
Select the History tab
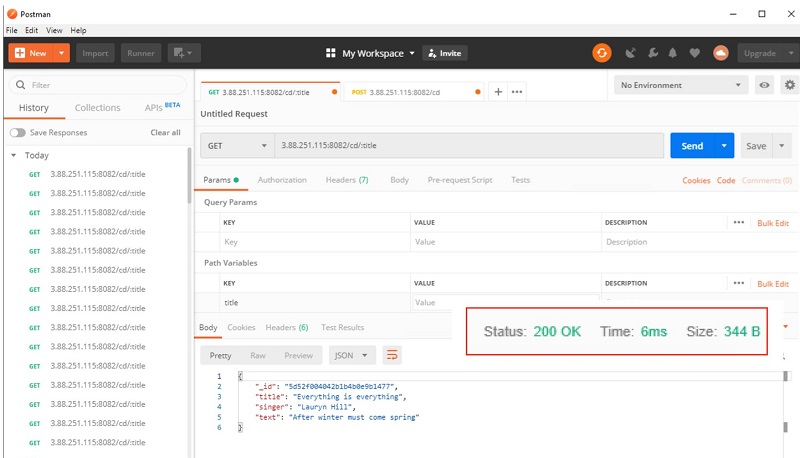pyautogui.click(x=34, y=108)
